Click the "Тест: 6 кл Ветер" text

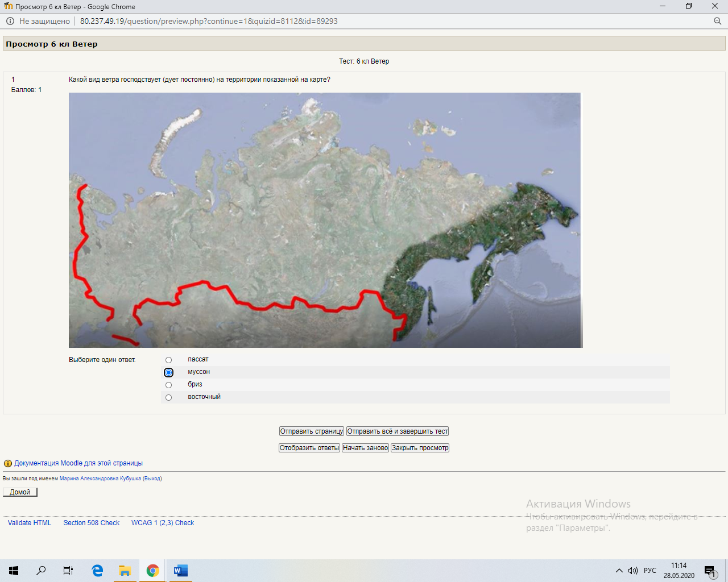(x=364, y=61)
